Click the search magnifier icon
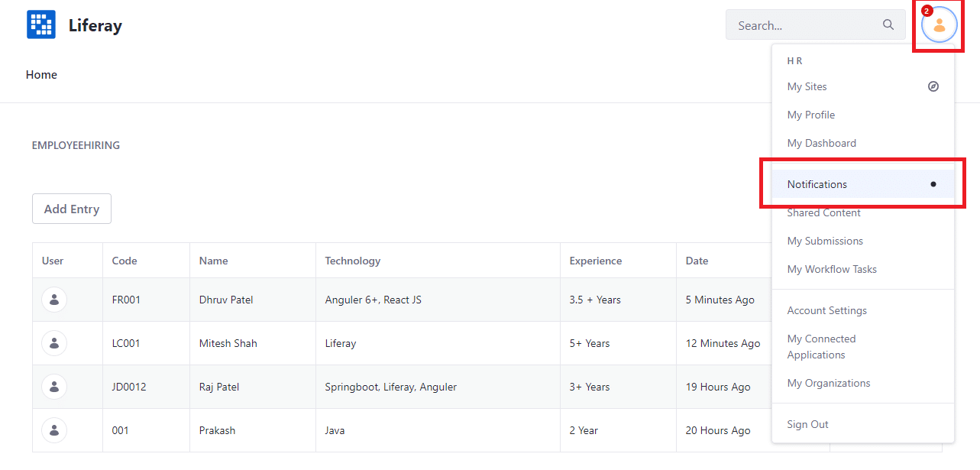This screenshot has height=470, width=980. [x=888, y=24]
